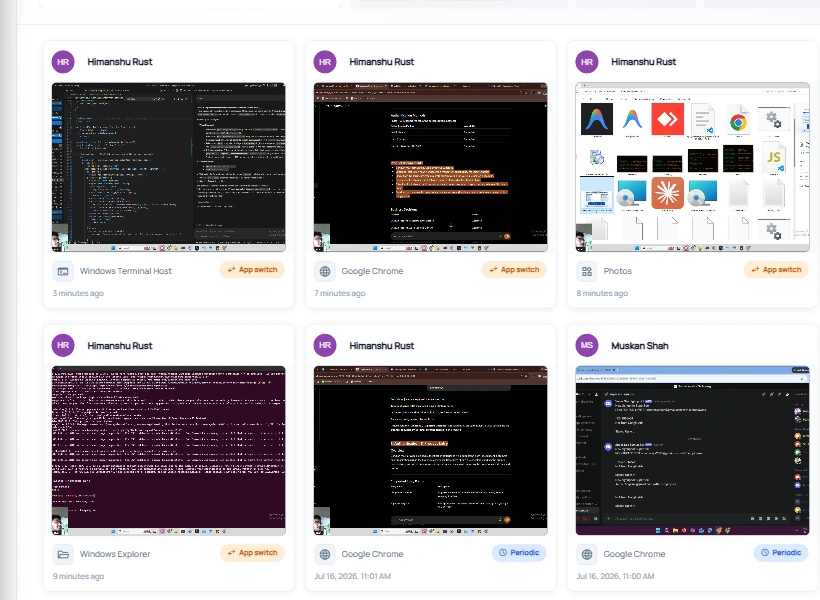The width and height of the screenshot is (820, 600).
Task: Click App switch badge on Windows Explorer card
Action: pos(252,553)
